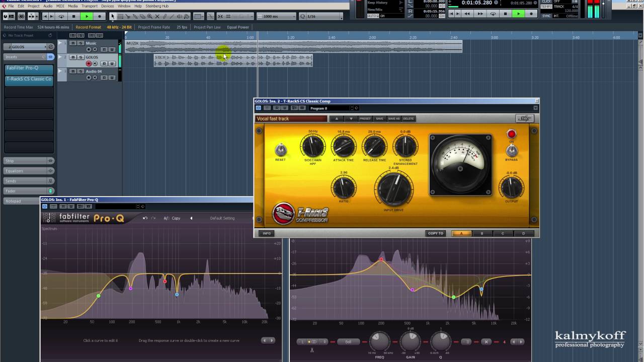Image resolution: width=644 pixels, height=362 pixels.
Task: Flip the T-RackS Reset switch
Action: point(280,150)
